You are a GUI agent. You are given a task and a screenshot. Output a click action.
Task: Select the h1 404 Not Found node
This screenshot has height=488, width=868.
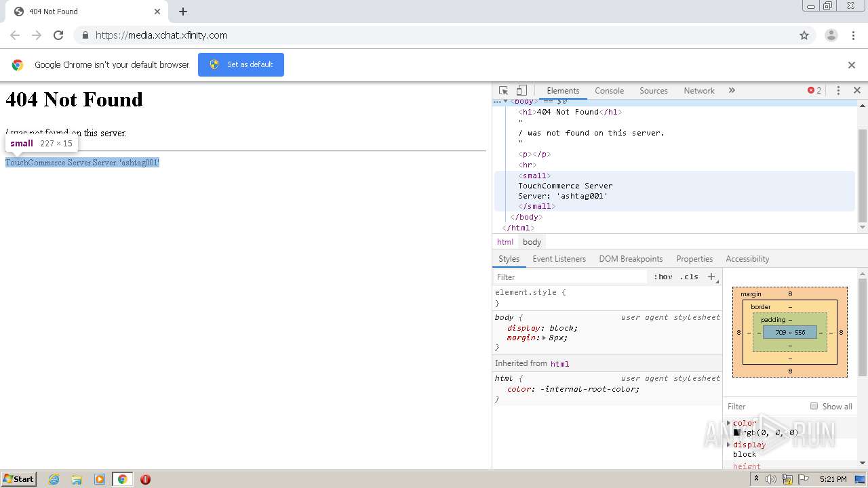pyautogui.click(x=570, y=112)
